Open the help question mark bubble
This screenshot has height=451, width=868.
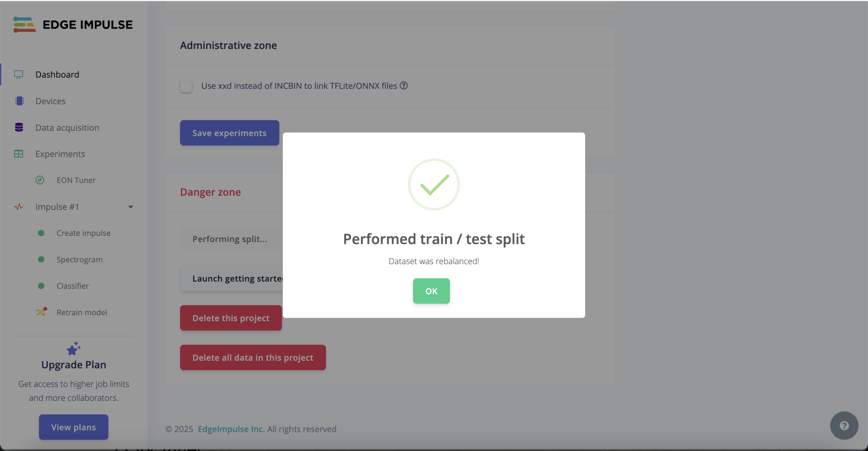pyautogui.click(x=844, y=425)
